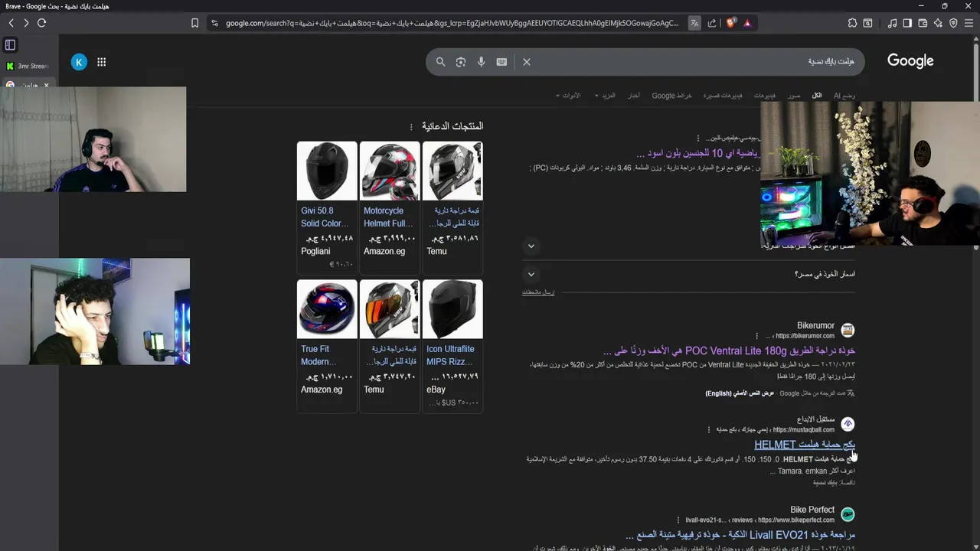Bookmark this page in address bar
980x551 pixels.
(x=194, y=23)
